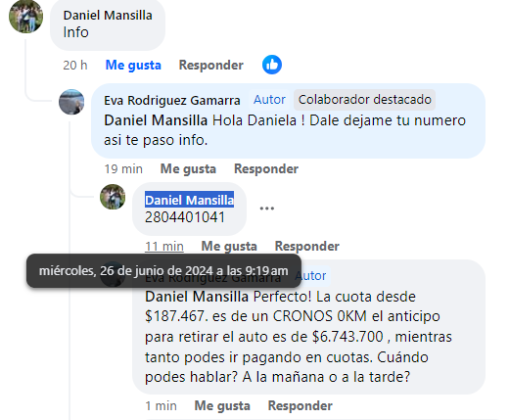Open Eva Rodriguez Gamarra's profile name link

coord(172,100)
